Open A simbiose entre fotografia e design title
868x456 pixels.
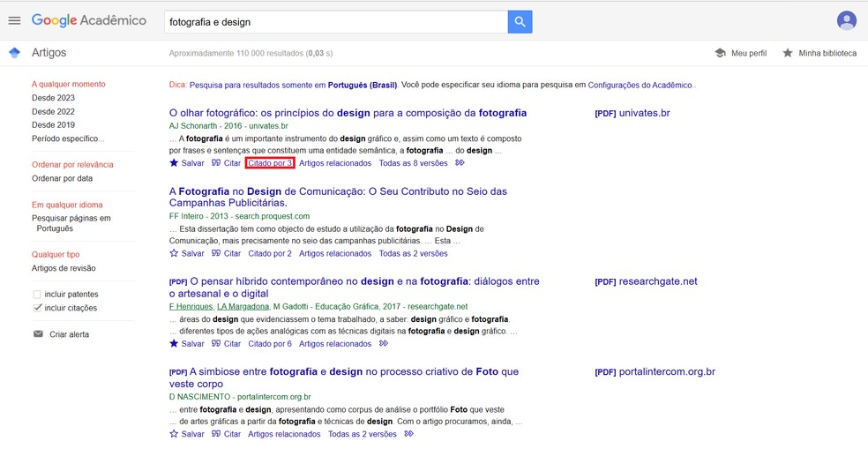tap(344, 378)
